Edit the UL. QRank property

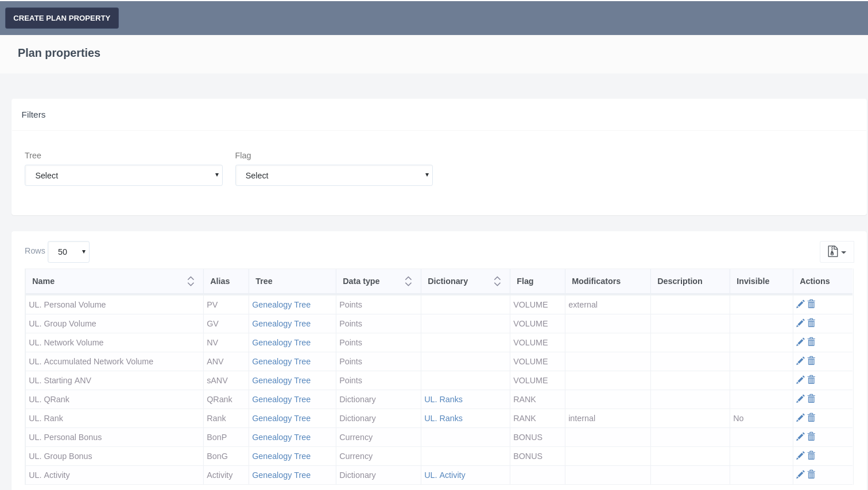(x=800, y=399)
